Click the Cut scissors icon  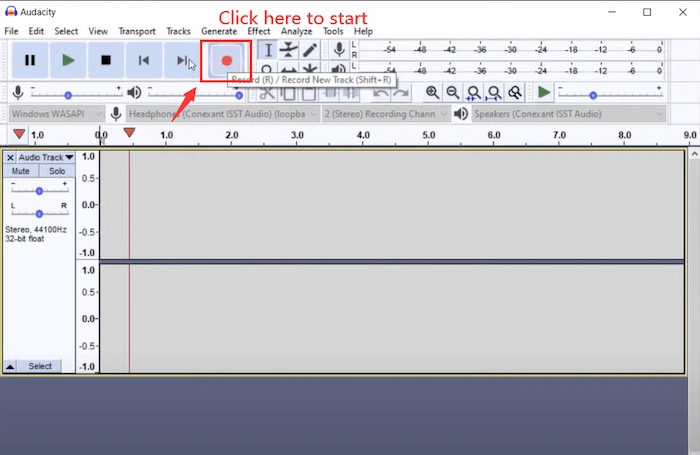267,93
